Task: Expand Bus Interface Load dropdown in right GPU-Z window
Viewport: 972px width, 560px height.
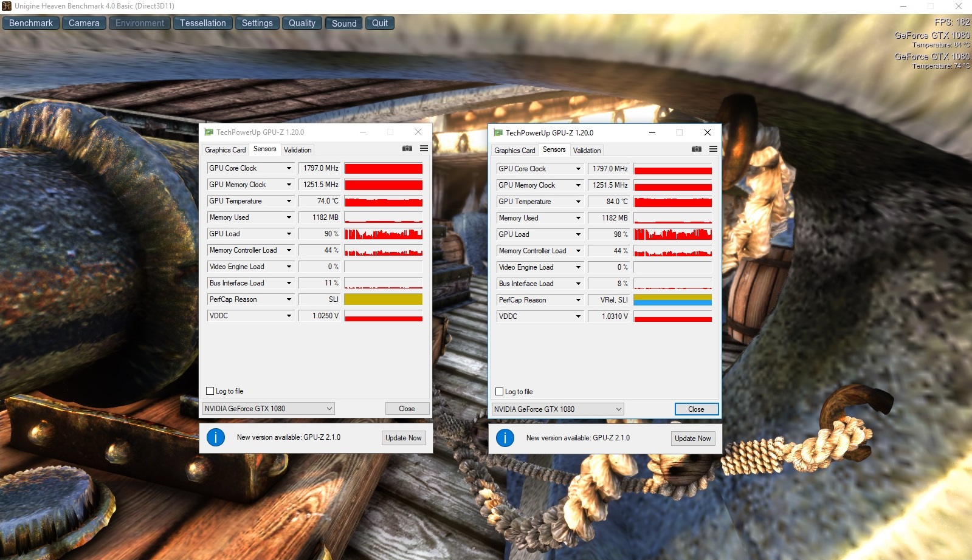Action: 578,284
